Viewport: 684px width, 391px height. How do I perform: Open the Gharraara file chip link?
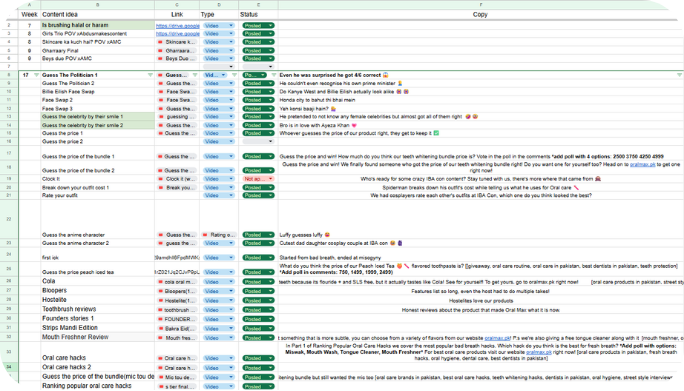point(177,51)
